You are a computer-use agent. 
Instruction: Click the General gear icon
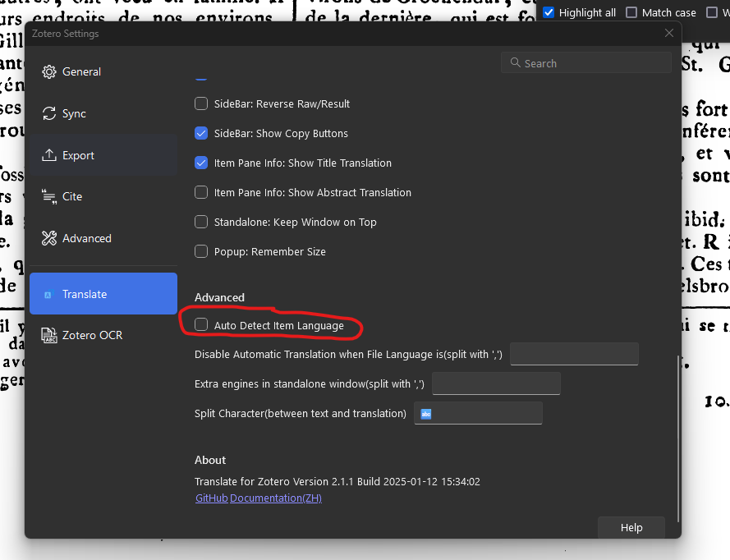tap(49, 71)
